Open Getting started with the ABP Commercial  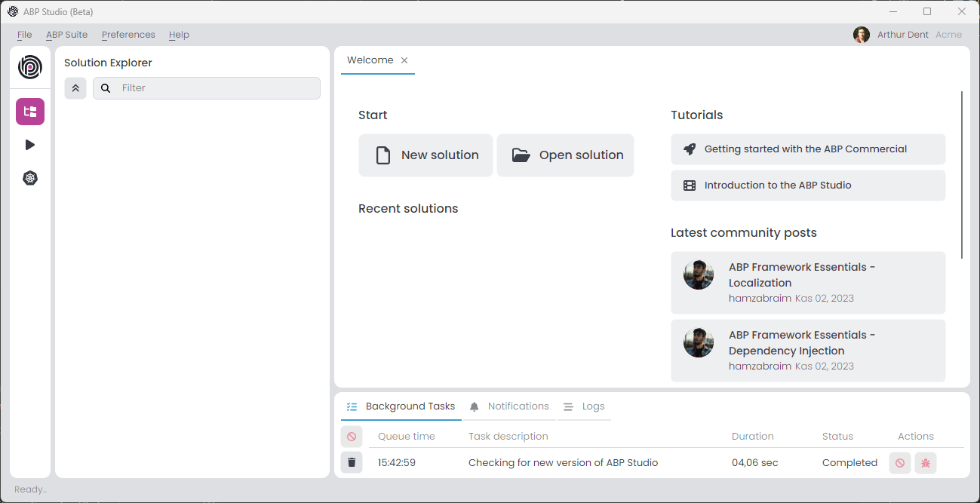click(x=808, y=149)
